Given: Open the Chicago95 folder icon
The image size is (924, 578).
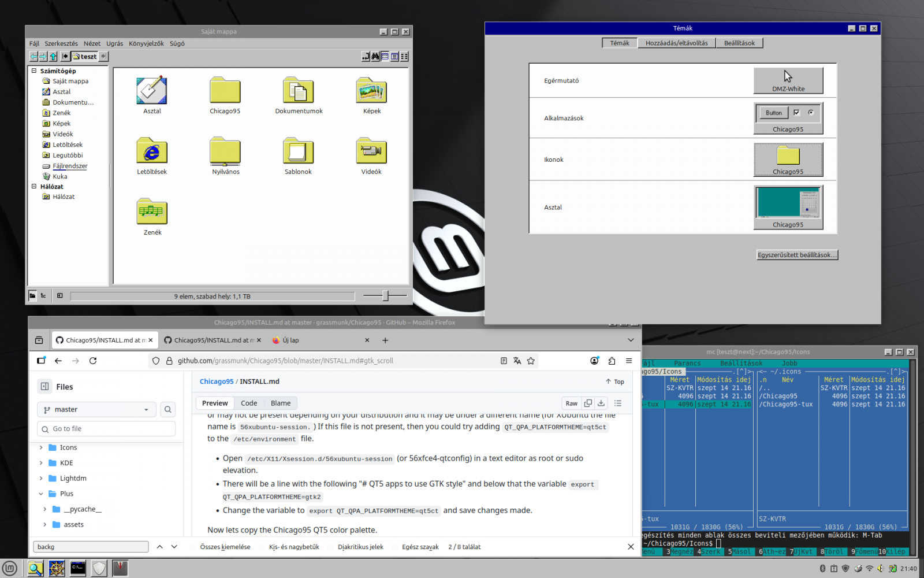Looking at the screenshot, I should (x=225, y=95).
